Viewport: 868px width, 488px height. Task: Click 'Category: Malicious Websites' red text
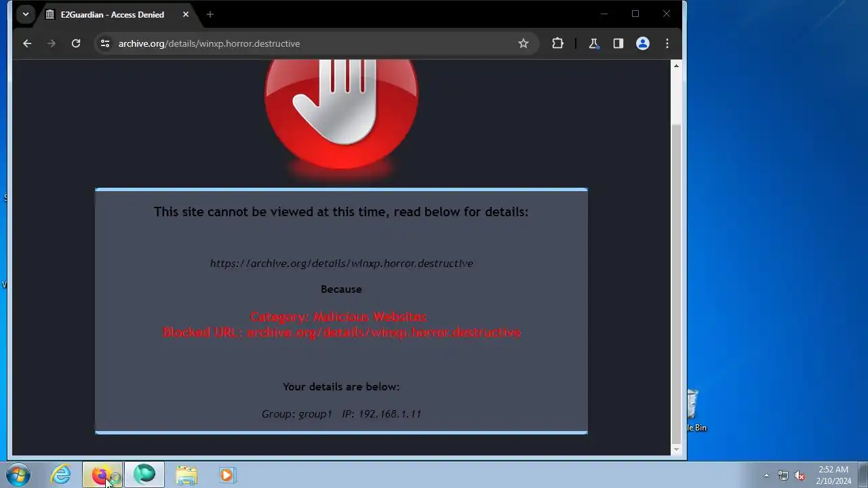338,317
